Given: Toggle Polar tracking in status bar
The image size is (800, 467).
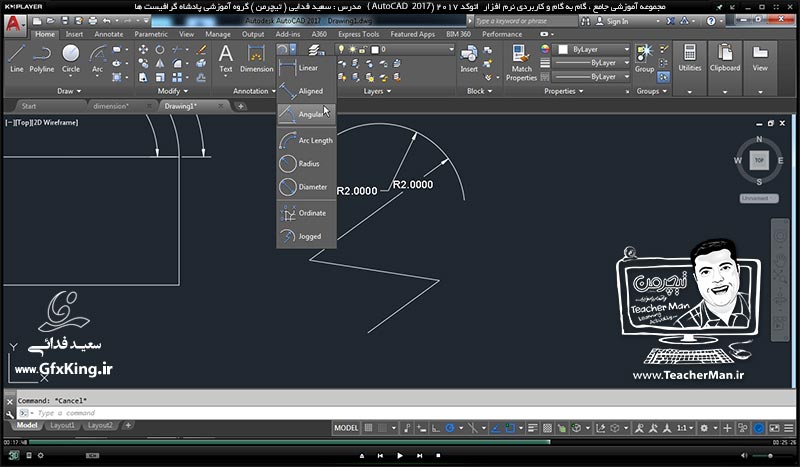Looking at the screenshot, I should tap(449, 428).
